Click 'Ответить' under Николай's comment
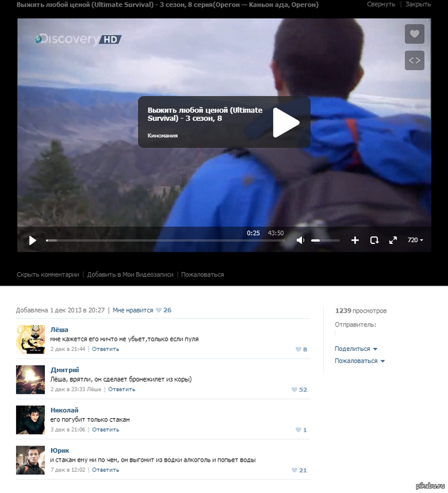Viewport: 448px width, 493px height. click(106, 430)
